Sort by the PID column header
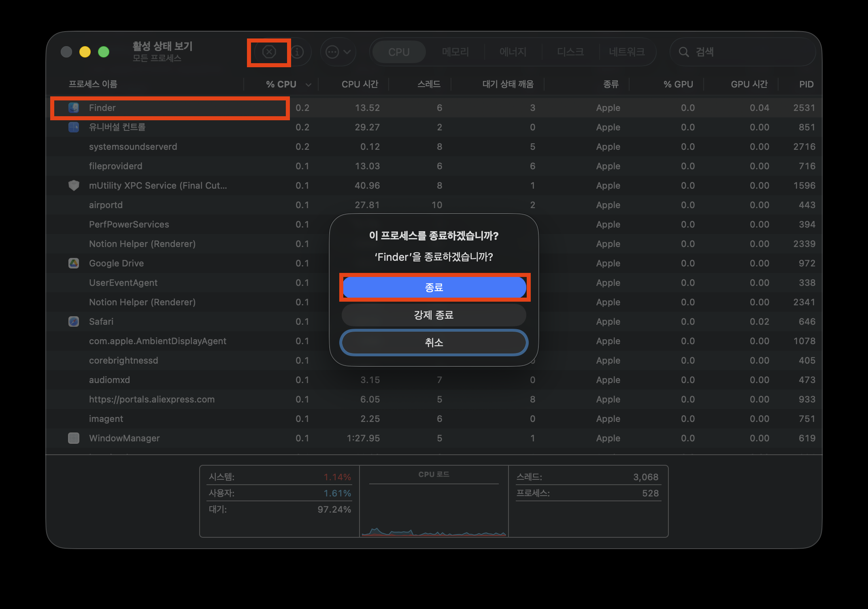This screenshot has width=868, height=609. [806, 84]
